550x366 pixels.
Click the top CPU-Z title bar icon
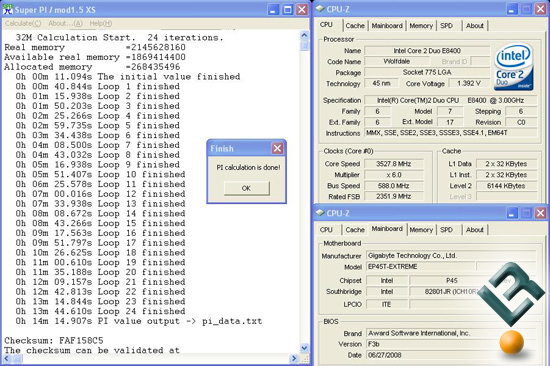pyautogui.click(x=320, y=9)
